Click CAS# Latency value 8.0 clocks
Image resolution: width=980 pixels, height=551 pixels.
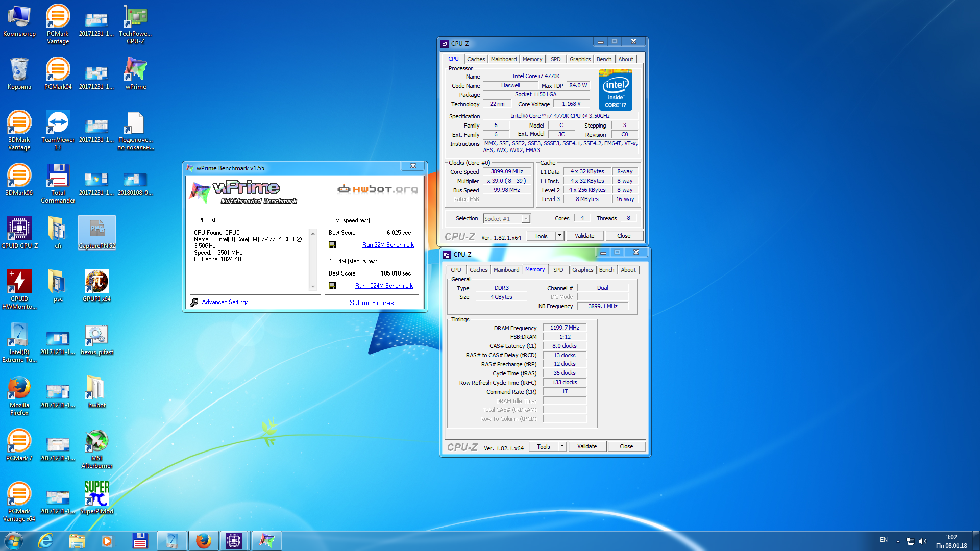(565, 346)
